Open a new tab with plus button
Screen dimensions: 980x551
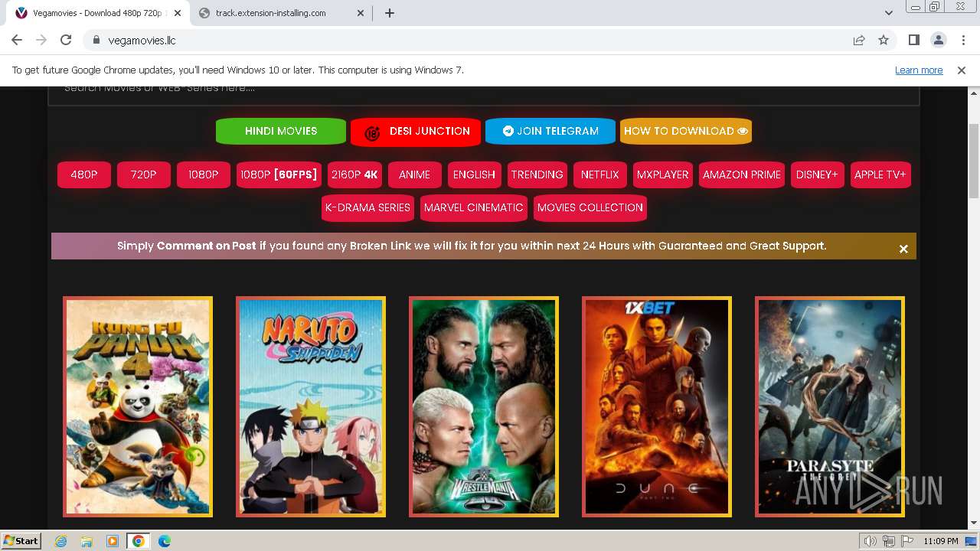pos(390,13)
